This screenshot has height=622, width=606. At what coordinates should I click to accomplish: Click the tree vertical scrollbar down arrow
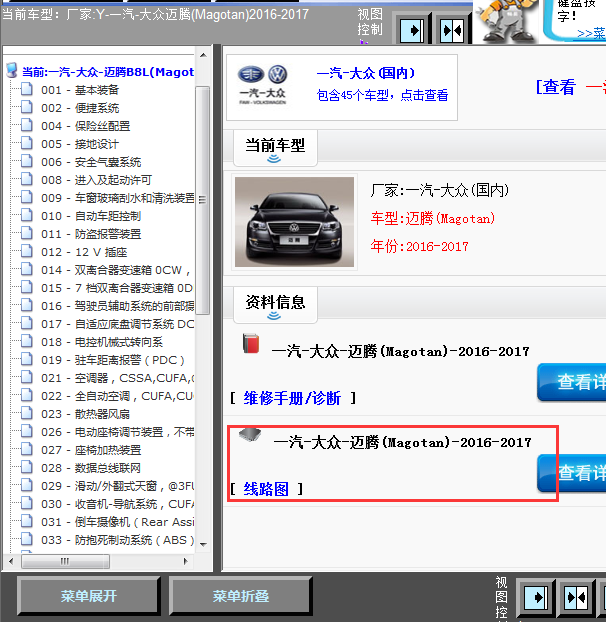coord(203,545)
